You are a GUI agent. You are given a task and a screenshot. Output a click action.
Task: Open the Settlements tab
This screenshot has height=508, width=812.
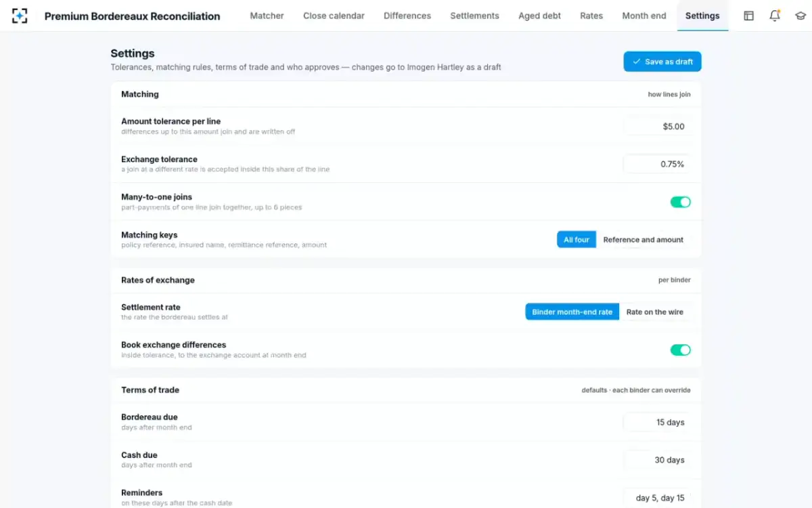(474, 16)
